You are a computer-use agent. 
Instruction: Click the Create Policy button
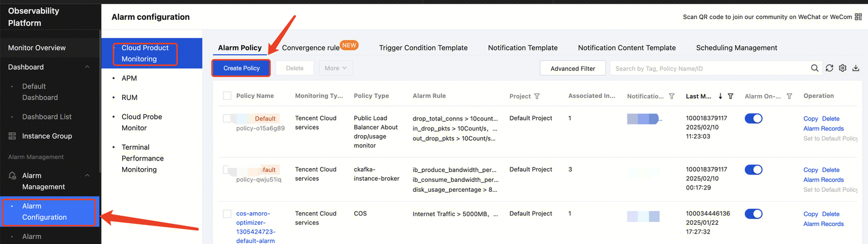point(241,68)
